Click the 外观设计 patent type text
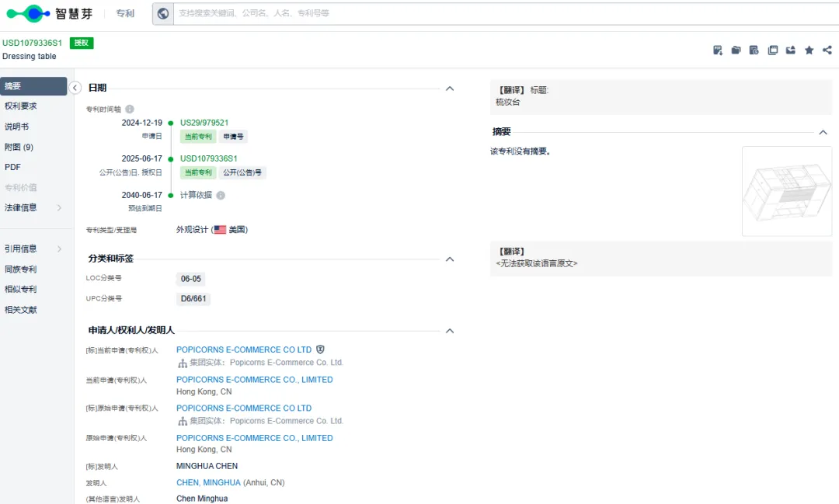The image size is (839, 504). pos(192,230)
